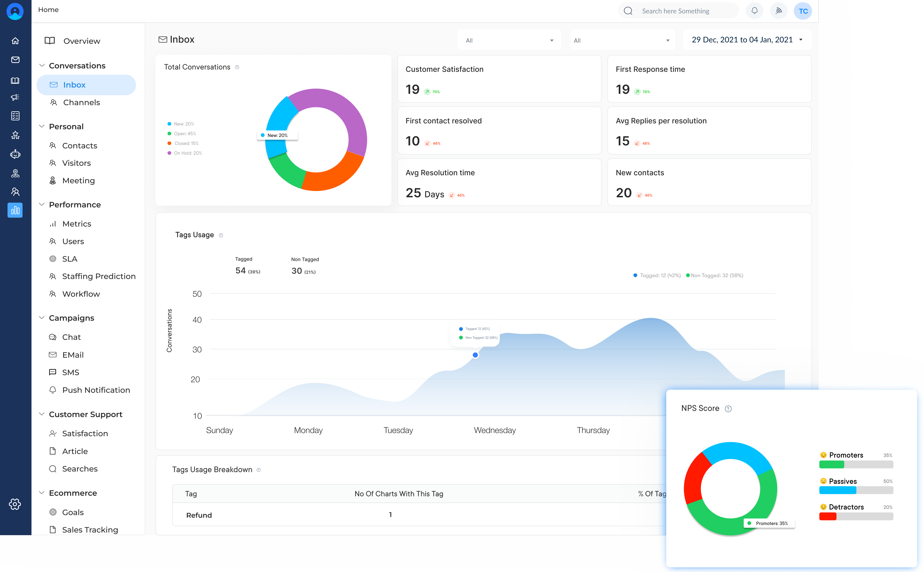Click the Refund row in the tags table

pyautogui.click(x=419, y=515)
